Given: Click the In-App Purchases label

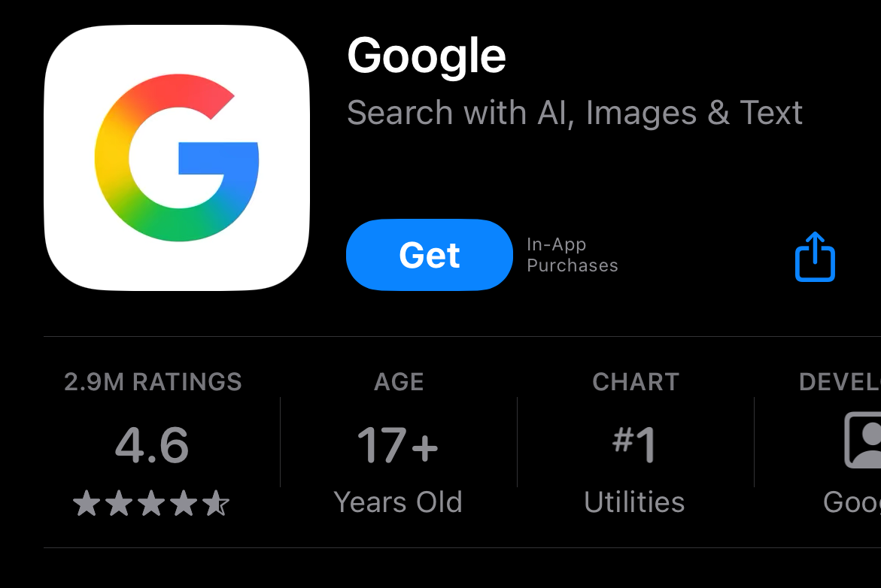Looking at the screenshot, I should [x=572, y=255].
